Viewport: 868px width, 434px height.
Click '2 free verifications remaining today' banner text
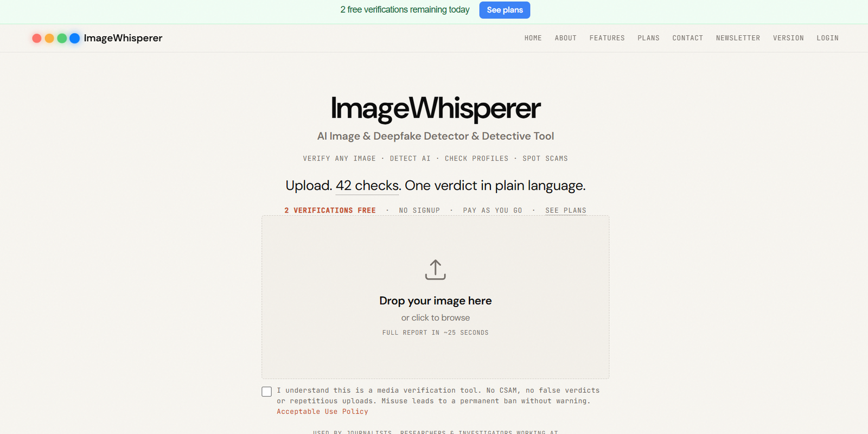click(x=405, y=10)
